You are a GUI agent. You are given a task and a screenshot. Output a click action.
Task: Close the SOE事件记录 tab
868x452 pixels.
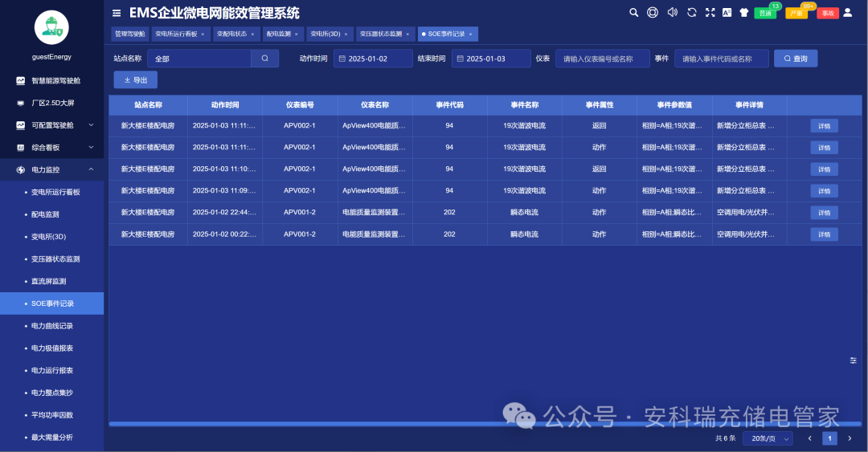(470, 35)
